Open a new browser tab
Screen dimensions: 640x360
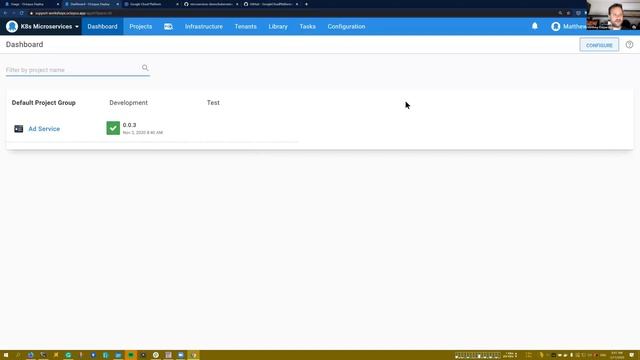pos(307,4)
